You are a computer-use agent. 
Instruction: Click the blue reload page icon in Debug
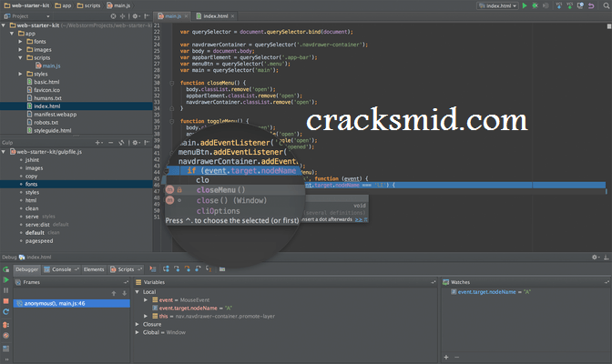point(5,312)
